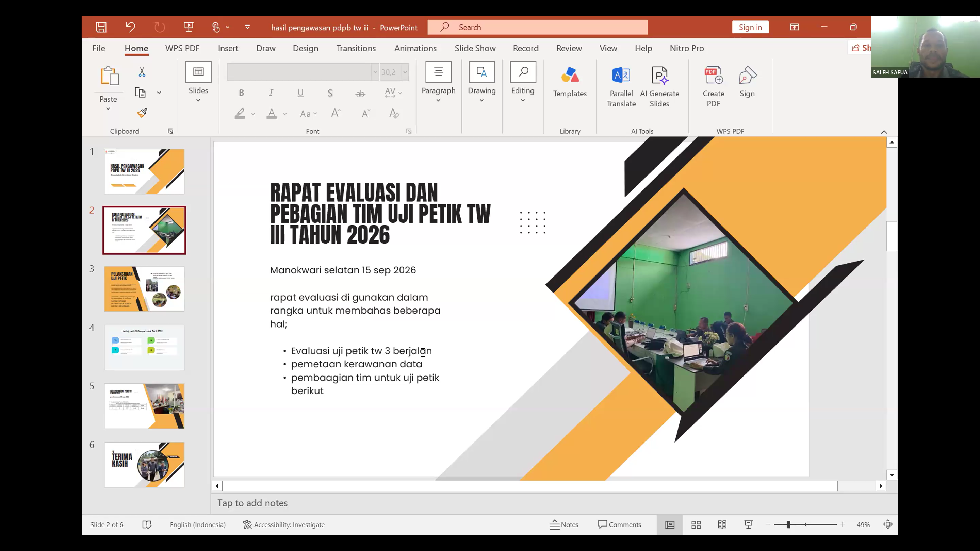Start Slide Show from status bar
Image resolution: width=980 pixels, height=551 pixels.
click(x=748, y=525)
